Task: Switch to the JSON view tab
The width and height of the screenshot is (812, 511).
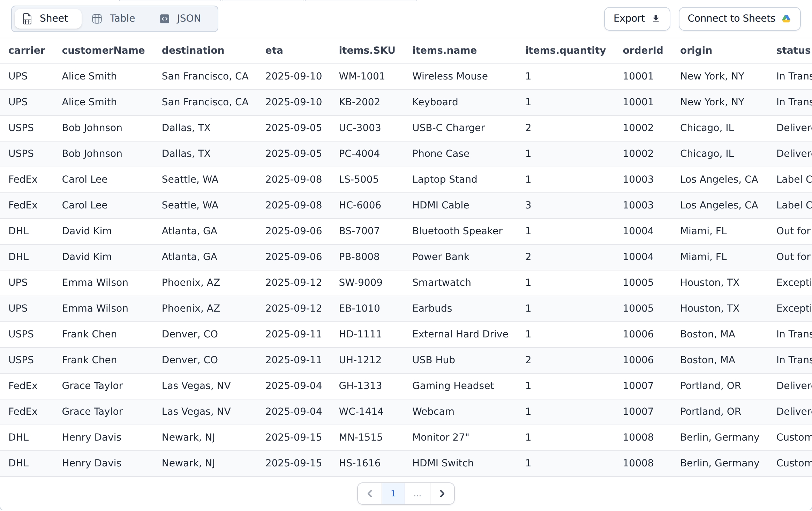Action: (181, 18)
